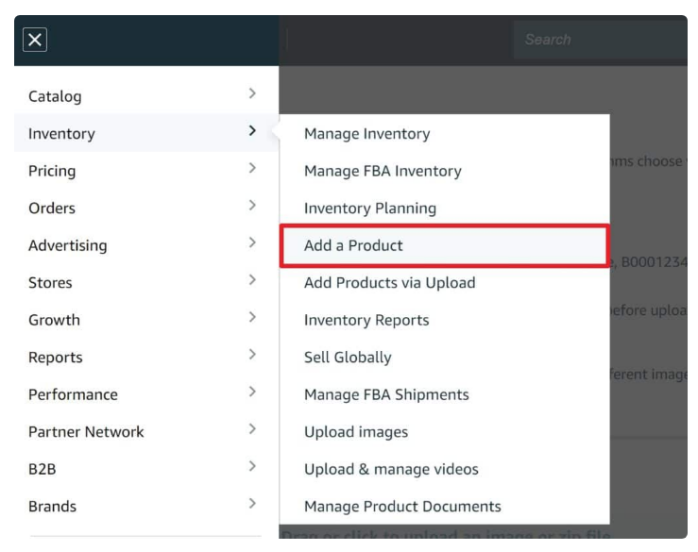Open the Orders menu category

tap(146, 208)
